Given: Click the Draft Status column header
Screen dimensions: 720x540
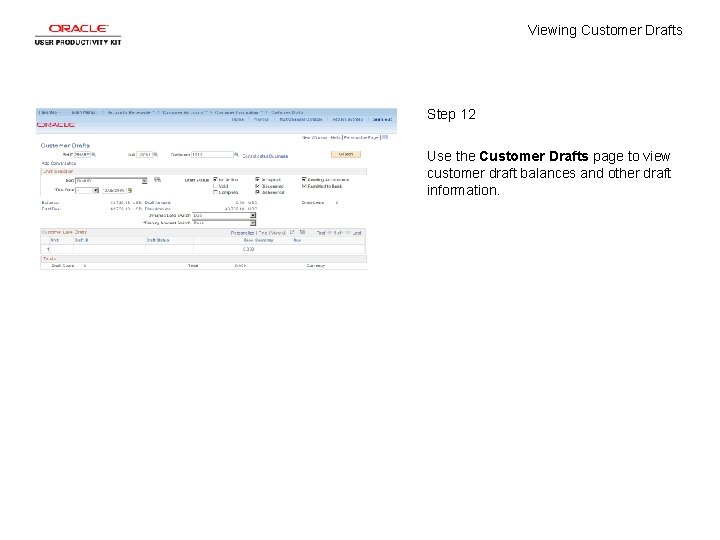Looking at the screenshot, I should click(x=158, y=240).
